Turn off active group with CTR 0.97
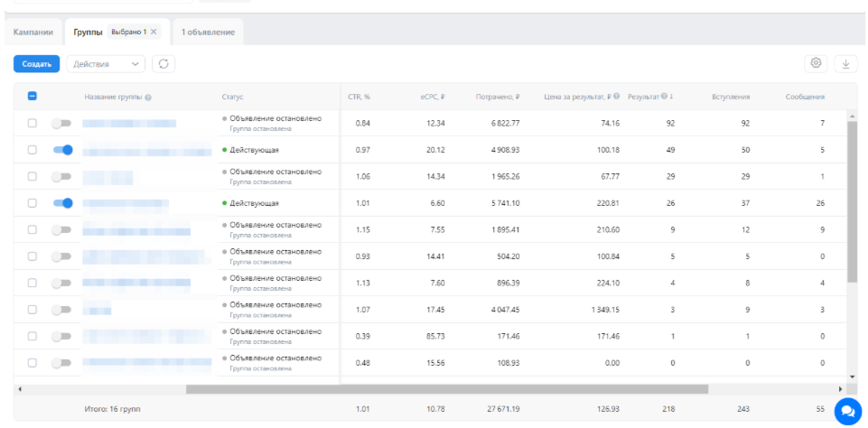This screenshot has height=428, width=868. 62,150
